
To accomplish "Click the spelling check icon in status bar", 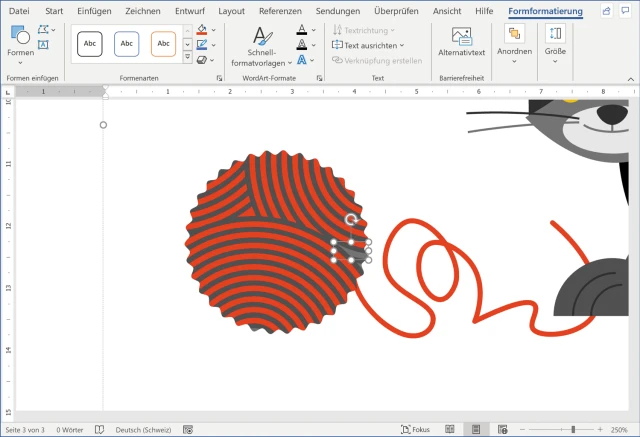I will tap(99, 429).
